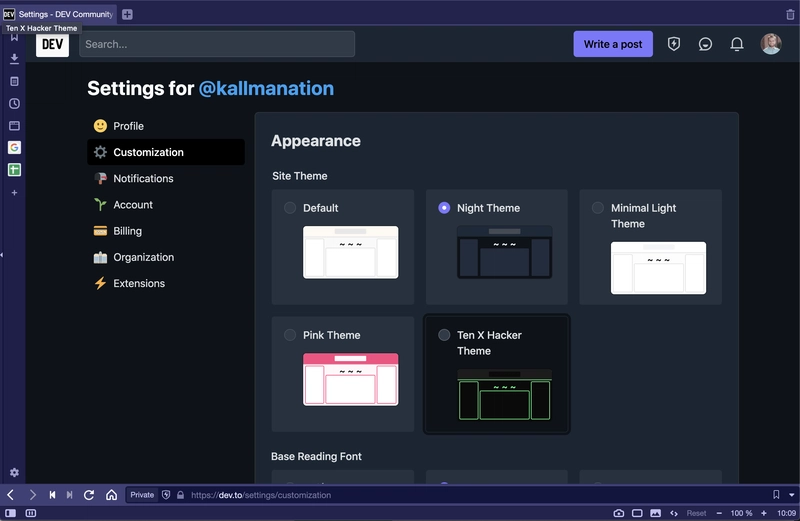Select the Night Theme radio button
Image resolution: width=800 pixels, height=521 pixels.
pyautogui.click(x=444, y=208)
